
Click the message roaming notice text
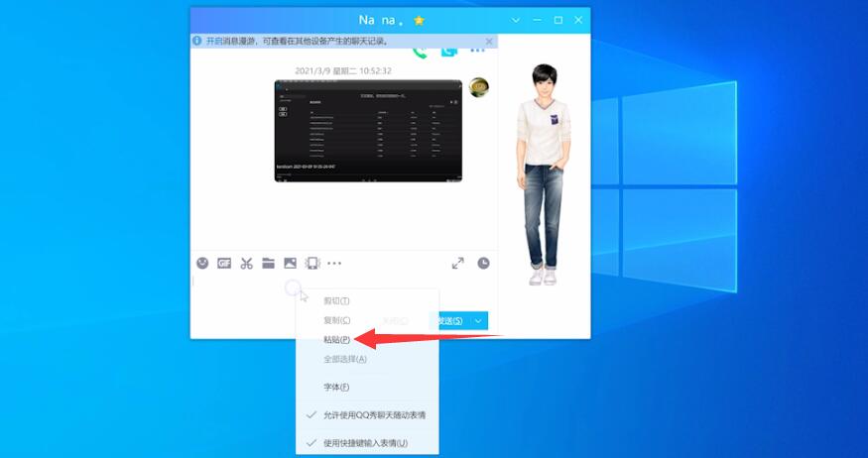pos(298,41)
